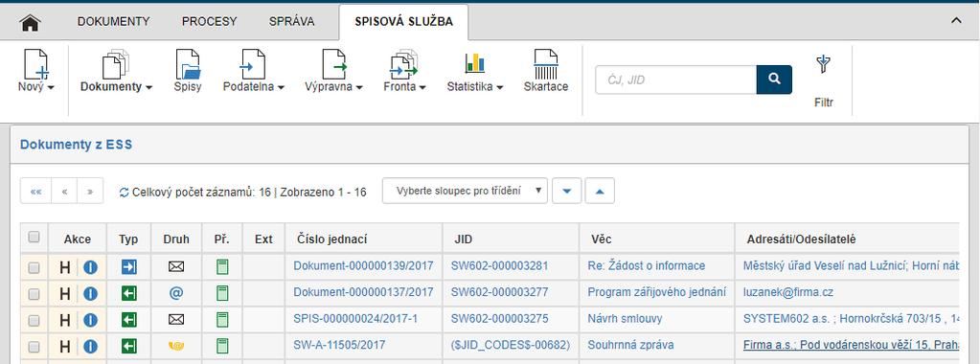Jump to first page of records
This screenshot has width=980, height=364.
point(35,192)
